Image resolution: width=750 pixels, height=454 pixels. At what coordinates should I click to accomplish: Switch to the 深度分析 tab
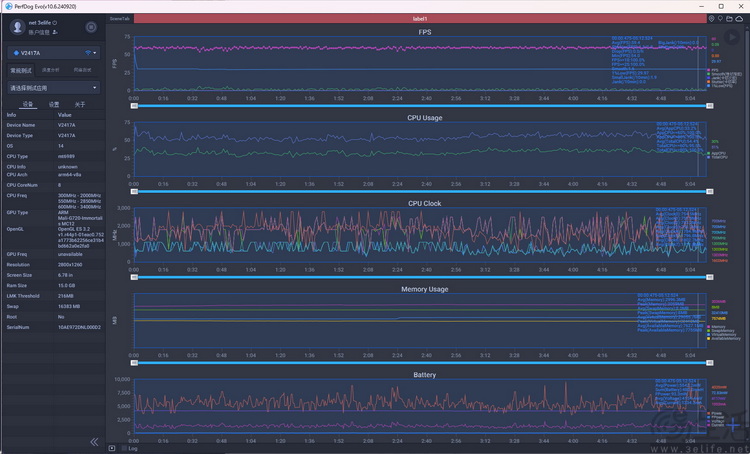(51, 70)
